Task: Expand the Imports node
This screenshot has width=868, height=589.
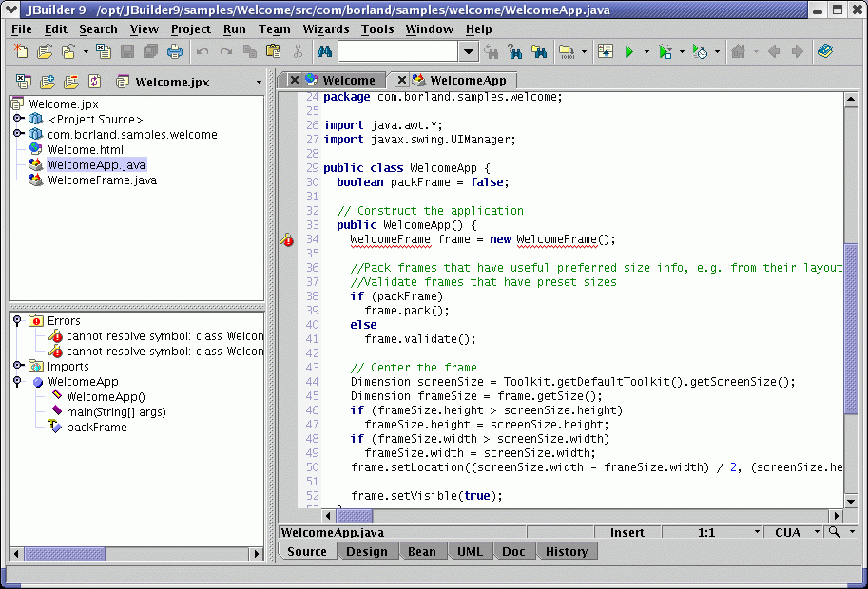Action: [18, 367]
